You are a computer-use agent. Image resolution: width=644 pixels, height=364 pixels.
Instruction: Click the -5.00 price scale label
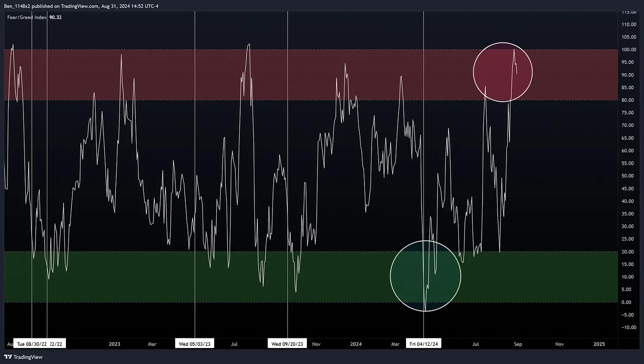click(629, 314)
